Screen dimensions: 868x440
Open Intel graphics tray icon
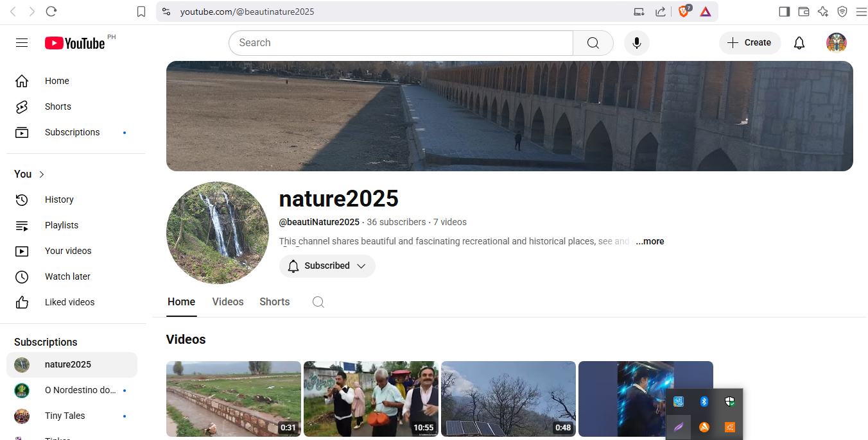[679, 402]
